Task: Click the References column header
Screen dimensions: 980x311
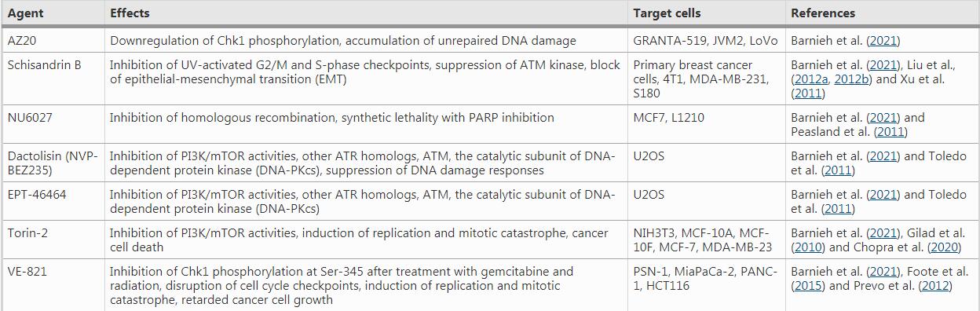Action: (x=823, y=13)
